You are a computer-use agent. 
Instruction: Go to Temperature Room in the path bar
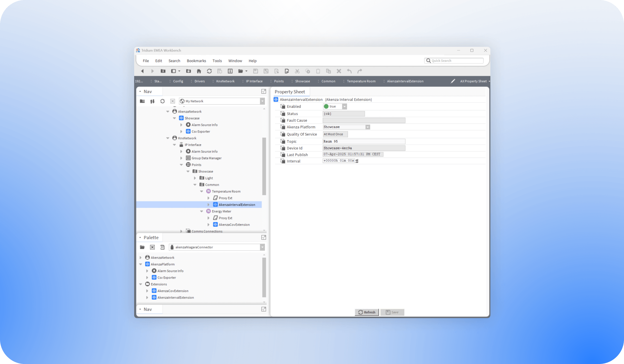click(x=361, y=81)
